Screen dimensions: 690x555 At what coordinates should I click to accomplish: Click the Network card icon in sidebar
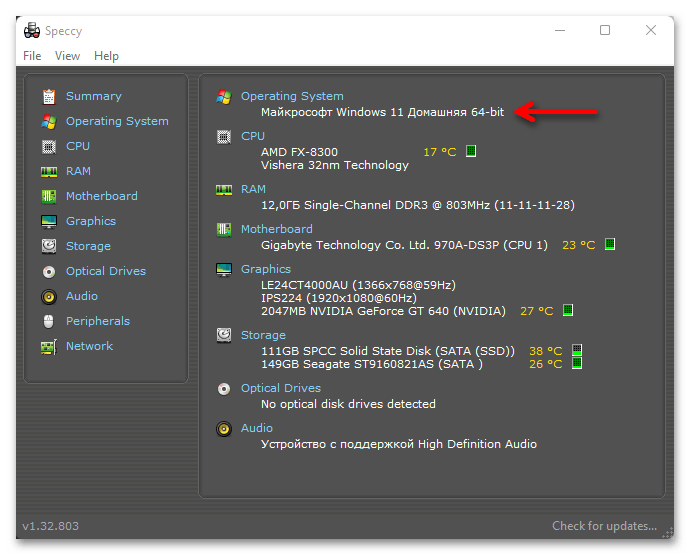tap(49, 346)
